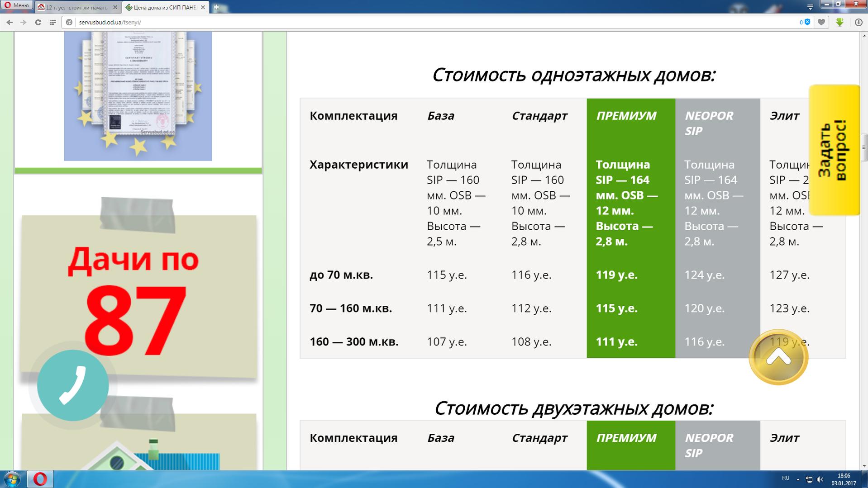Screen dimensions: 868x488
Task: Open a new tab with the plus button
Action: (x=216, y=7)
